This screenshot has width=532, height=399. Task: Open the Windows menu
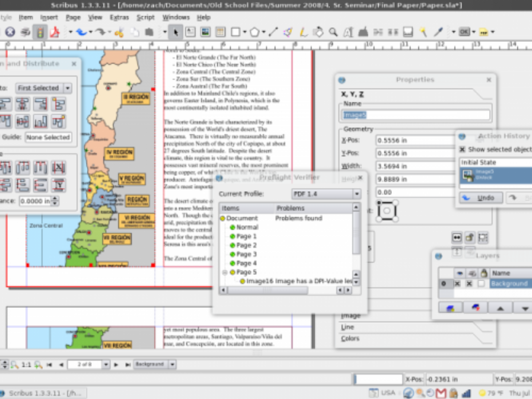(x=176, y=17)
